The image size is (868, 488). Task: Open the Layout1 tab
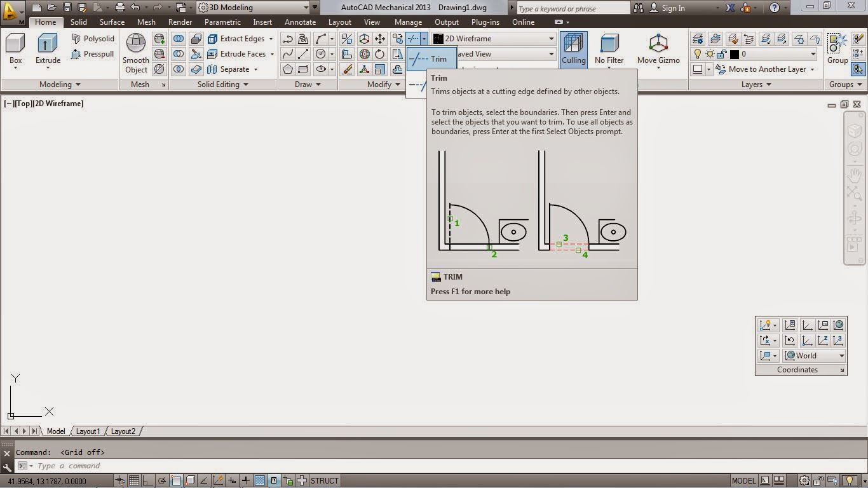coord(88,431)
